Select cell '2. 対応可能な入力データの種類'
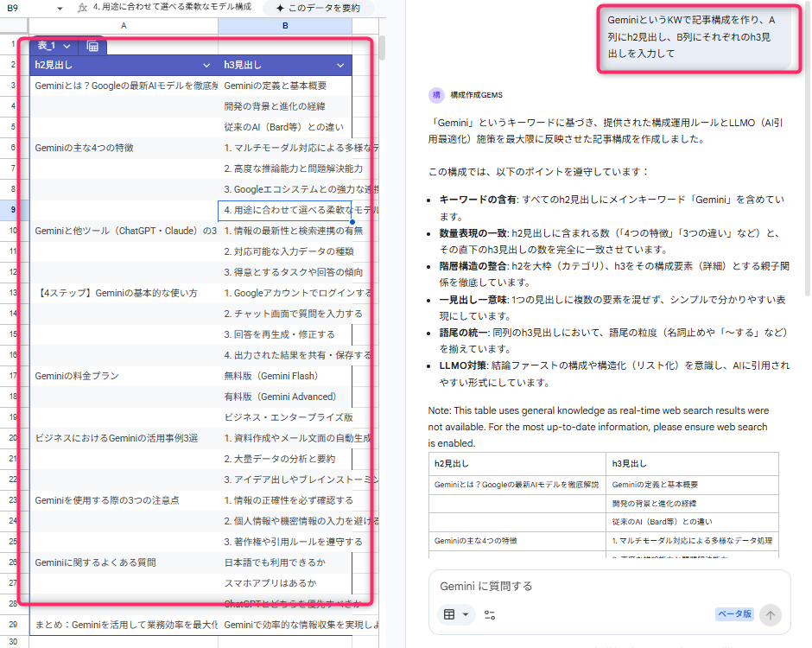Viewport: 812px width, 648px height. pyautogui.click(x=285, y=251)
